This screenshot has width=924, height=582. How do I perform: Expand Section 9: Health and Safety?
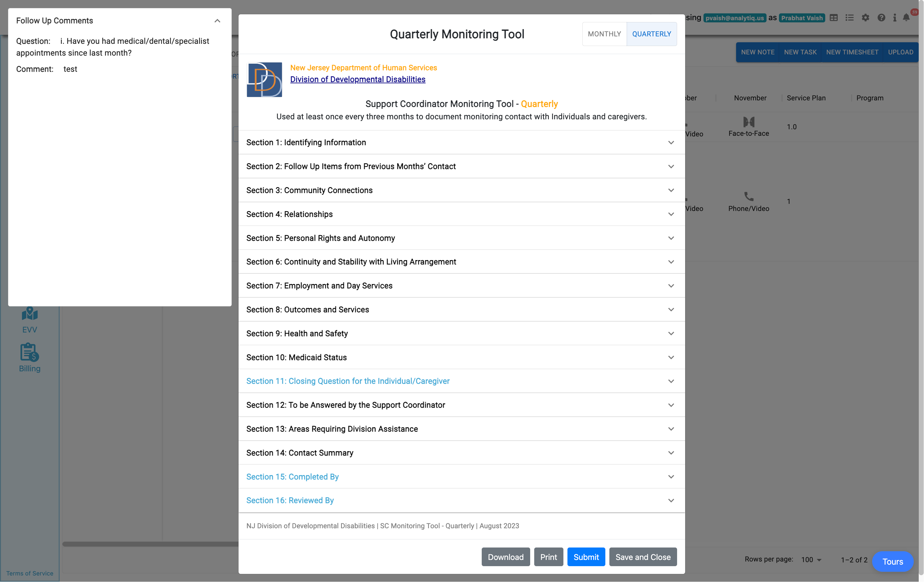(x=461, y=333)
